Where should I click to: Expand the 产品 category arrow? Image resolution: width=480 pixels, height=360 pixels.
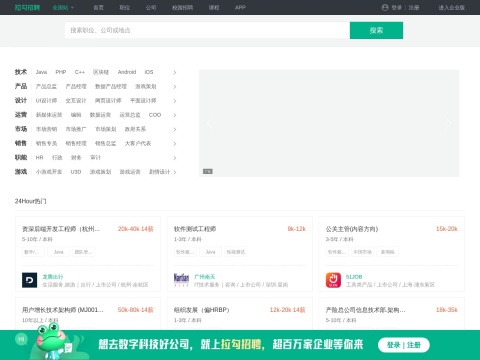click(x=175, y=87)
